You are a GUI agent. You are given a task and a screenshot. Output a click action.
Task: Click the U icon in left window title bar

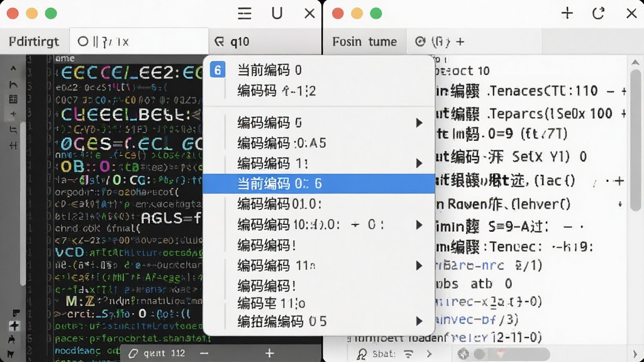click(277, 13)
